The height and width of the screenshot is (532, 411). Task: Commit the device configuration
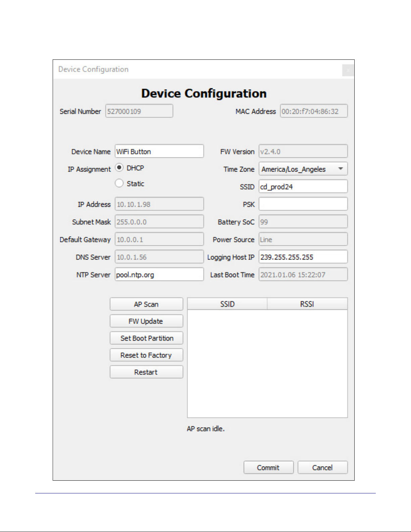coord(268,468)
